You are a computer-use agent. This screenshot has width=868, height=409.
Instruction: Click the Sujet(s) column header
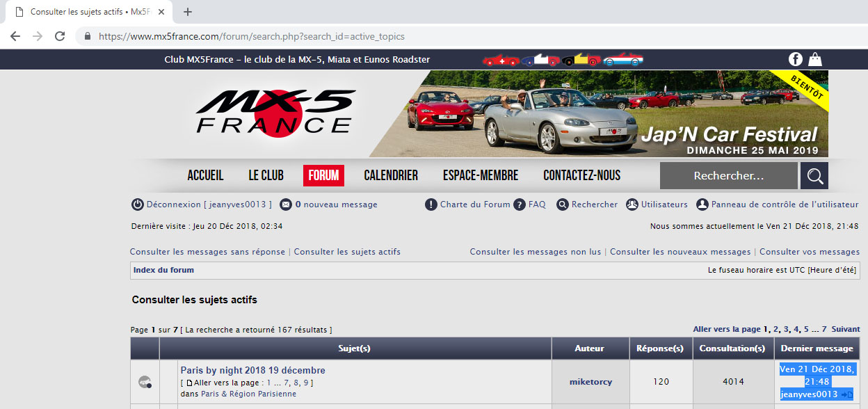(354, 348)
